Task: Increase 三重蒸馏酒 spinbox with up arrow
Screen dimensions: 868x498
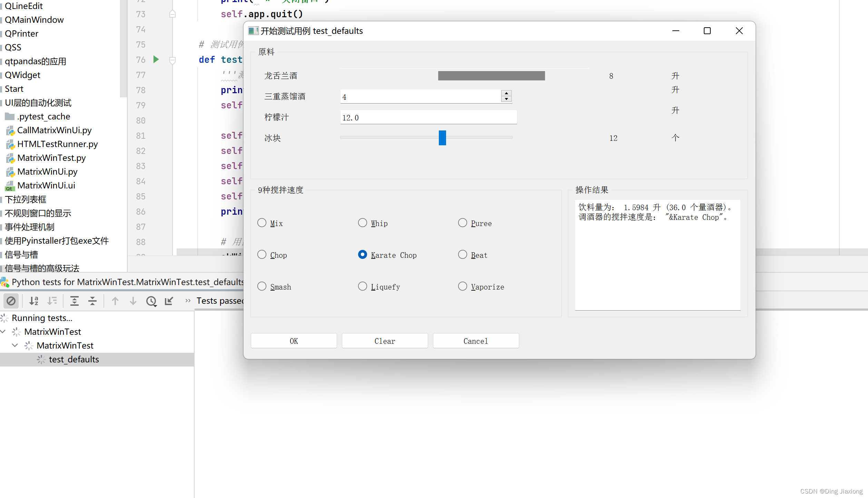Action: 506,93
